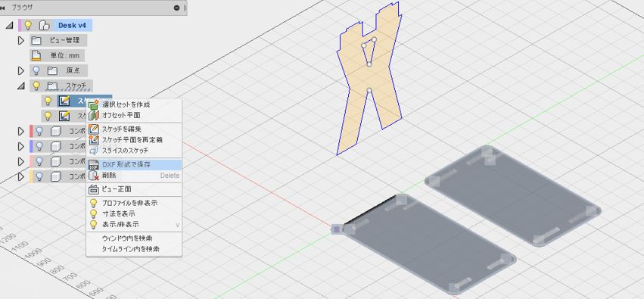Select the ビュー管理 label in browser tree

click(x=64, y=41)
